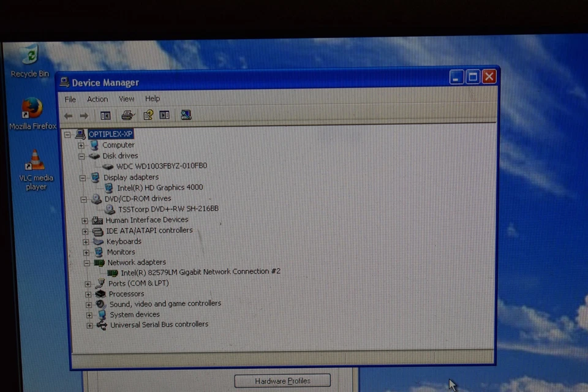
Task: Toggle the console tree panel
Action: tap(105, 115)
